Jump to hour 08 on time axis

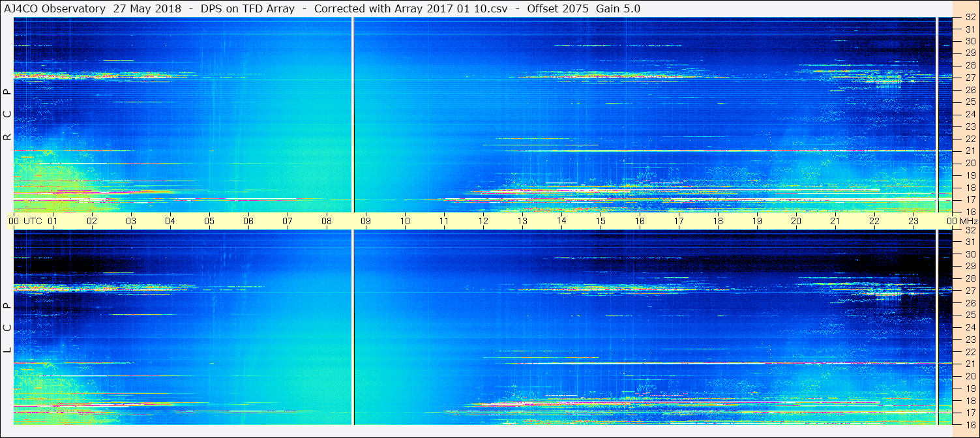point(327,221)
